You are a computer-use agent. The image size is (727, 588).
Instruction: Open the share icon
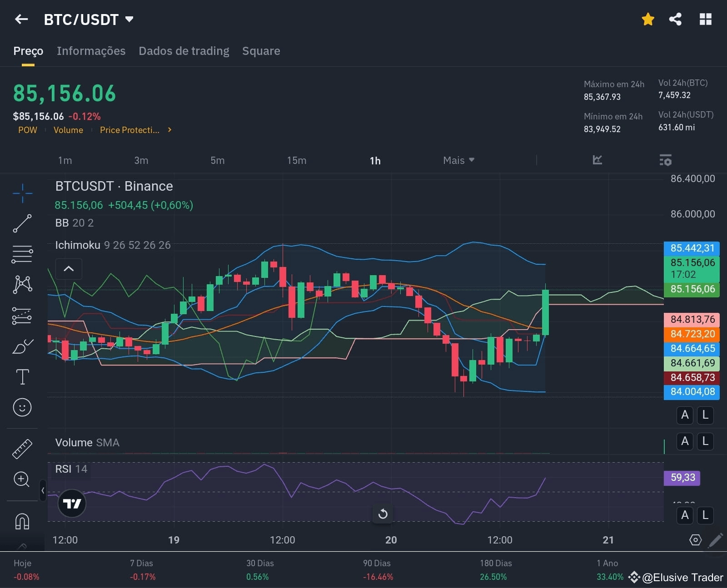click(675, 19)
